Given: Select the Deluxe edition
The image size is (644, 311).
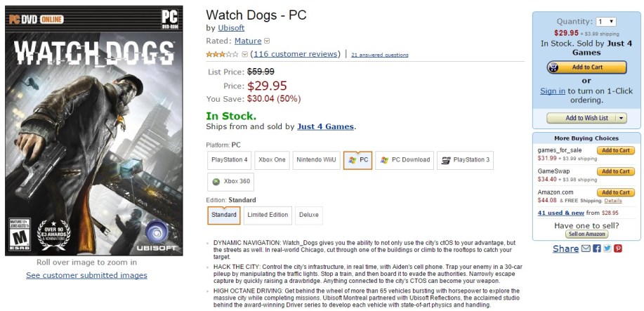Looking at the screenshot, I should pyautogui.click(x=308, y=215).
